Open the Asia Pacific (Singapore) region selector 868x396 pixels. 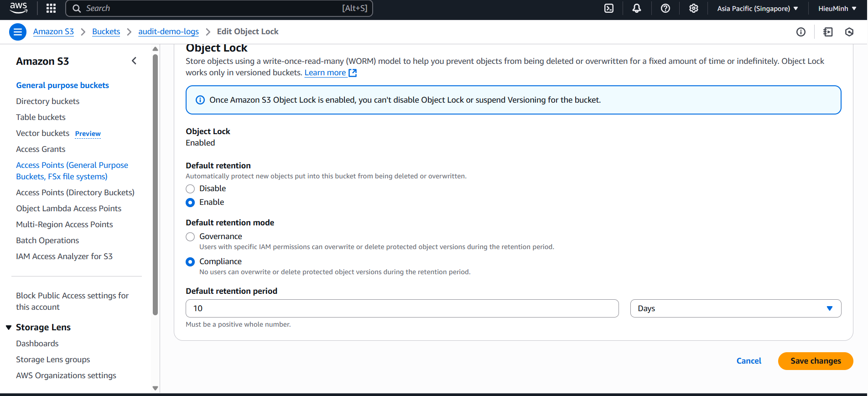[758, 8]
